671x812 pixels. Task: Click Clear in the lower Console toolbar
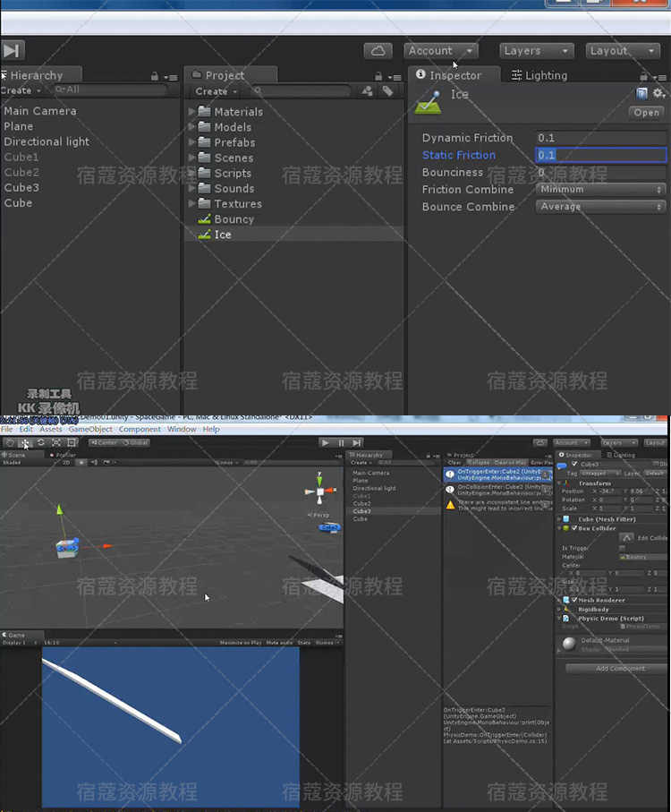coord(454,463)
